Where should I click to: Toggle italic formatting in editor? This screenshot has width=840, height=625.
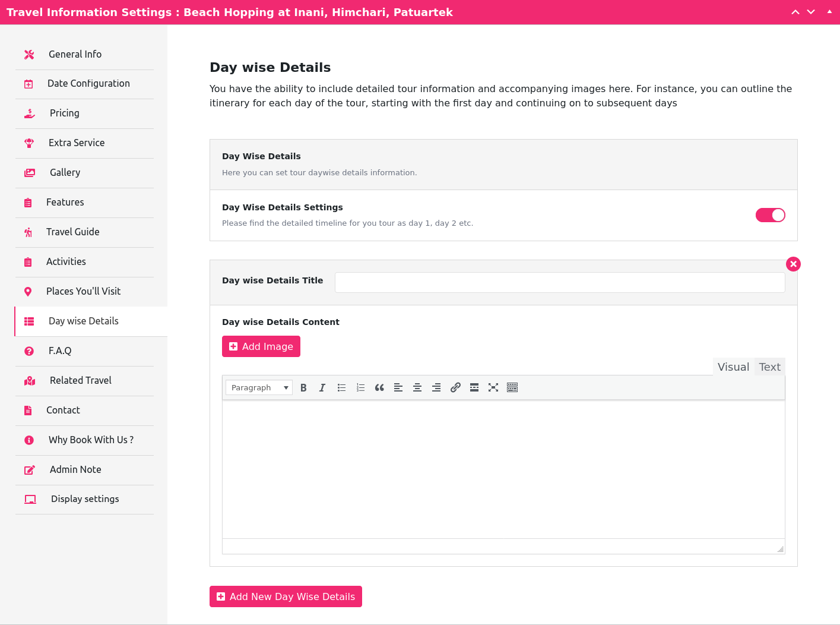pyautogui.click(x=322, y=387)
